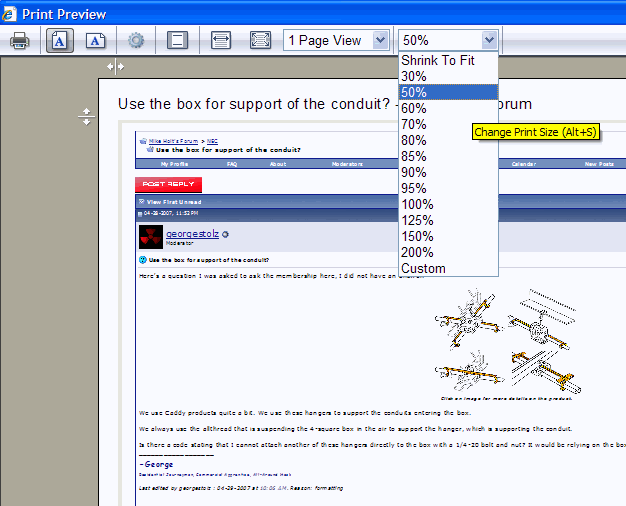Image resolution: width=626 pixels, height=506 pixels.
Task: Click the Print document printer icon
Action: tap(20, 40)
